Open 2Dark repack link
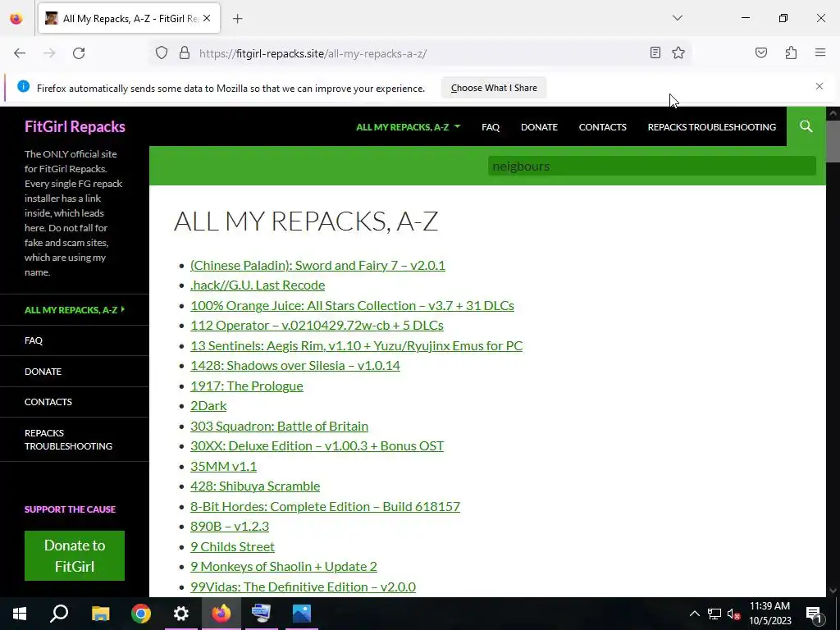 click(208, 405)
